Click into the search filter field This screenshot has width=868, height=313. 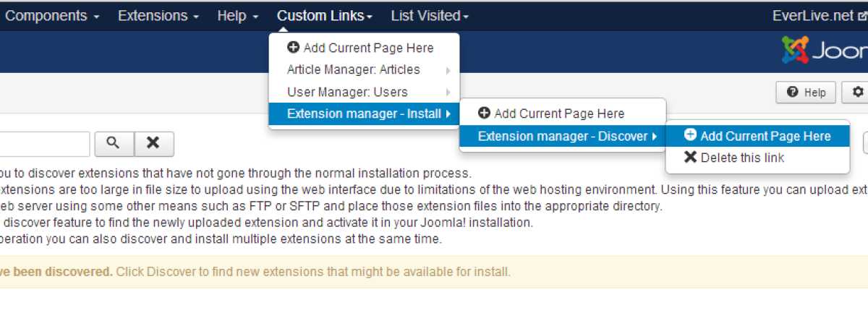pos(43,143)
